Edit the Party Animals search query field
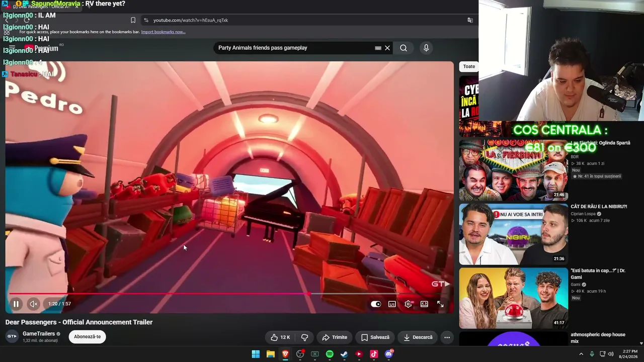Viewport: 644px width, 362px height. [294, 48]
